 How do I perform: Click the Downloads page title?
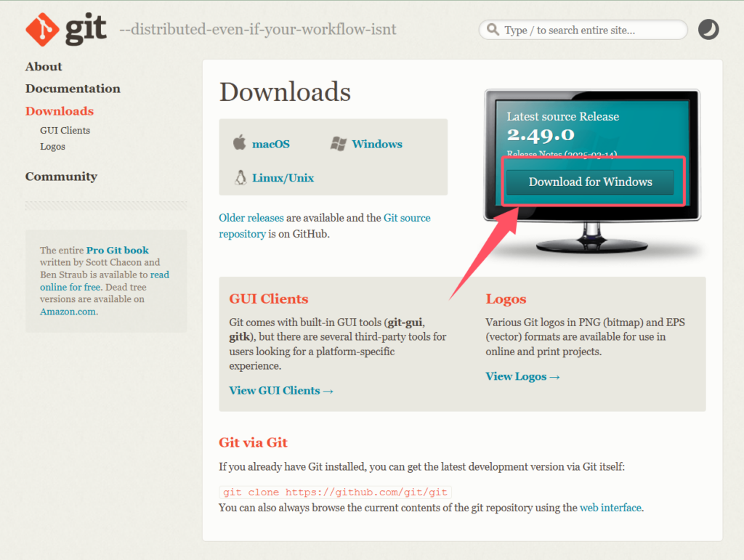coord(285,92)
